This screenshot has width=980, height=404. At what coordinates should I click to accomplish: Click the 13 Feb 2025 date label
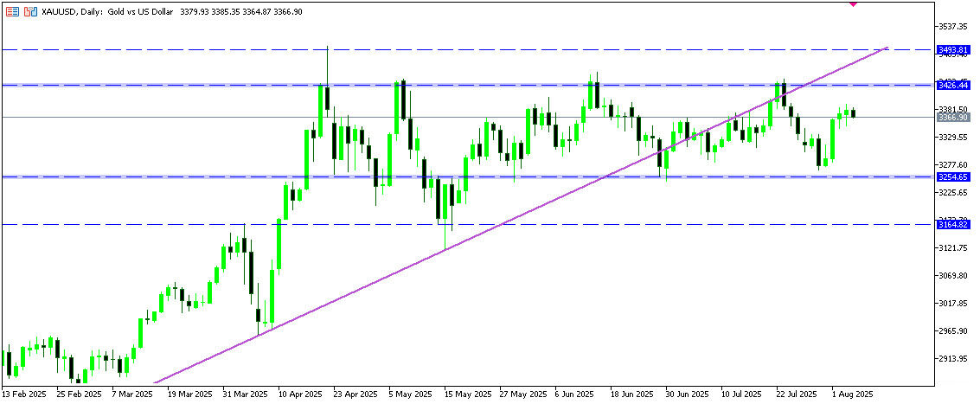pos(22,393)
